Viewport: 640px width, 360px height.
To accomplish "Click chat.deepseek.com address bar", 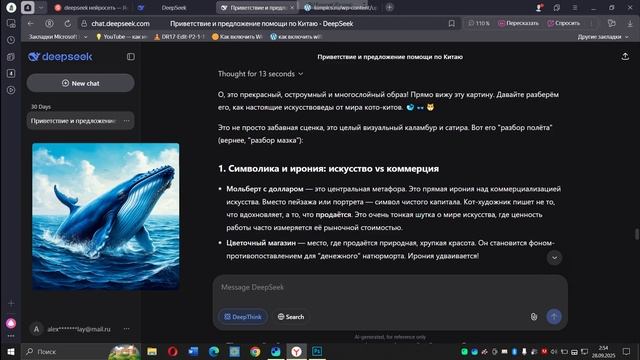I will [x=120, y=24].
